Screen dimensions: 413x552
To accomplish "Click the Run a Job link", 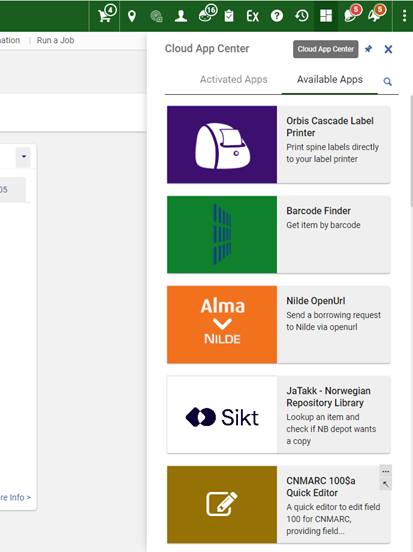I will (56, 40).
